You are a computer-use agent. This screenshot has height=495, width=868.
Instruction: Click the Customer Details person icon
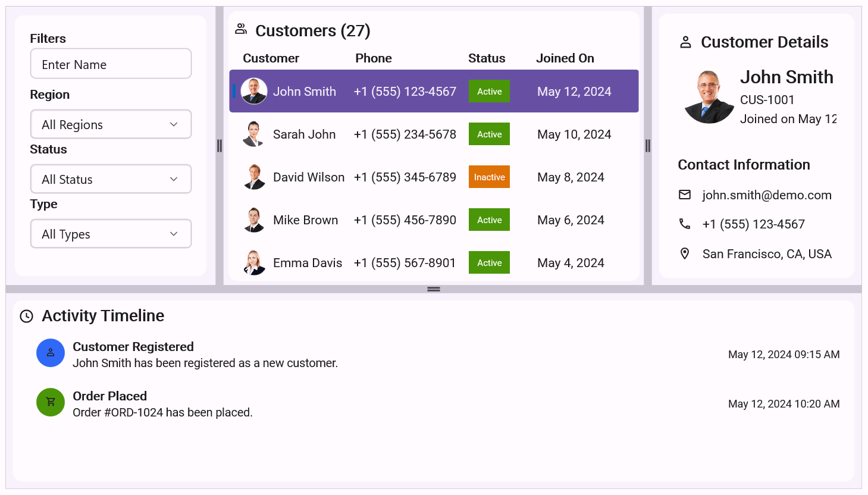pos(685,42)
